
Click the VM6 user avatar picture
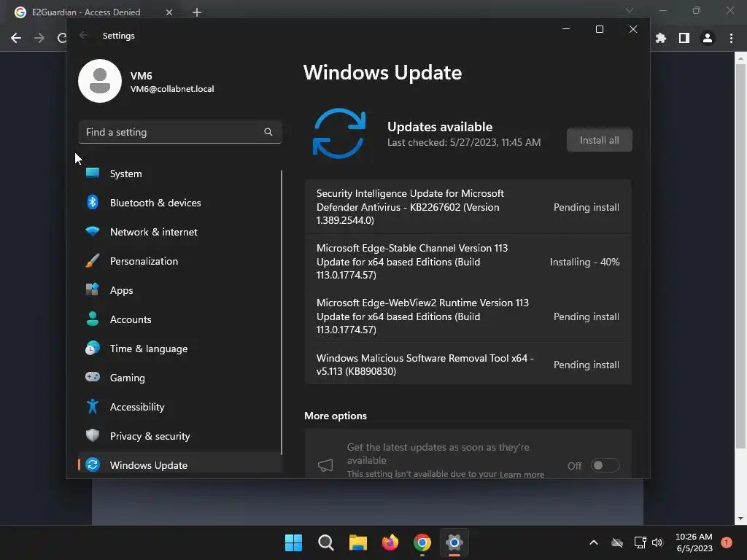[100, 81]
